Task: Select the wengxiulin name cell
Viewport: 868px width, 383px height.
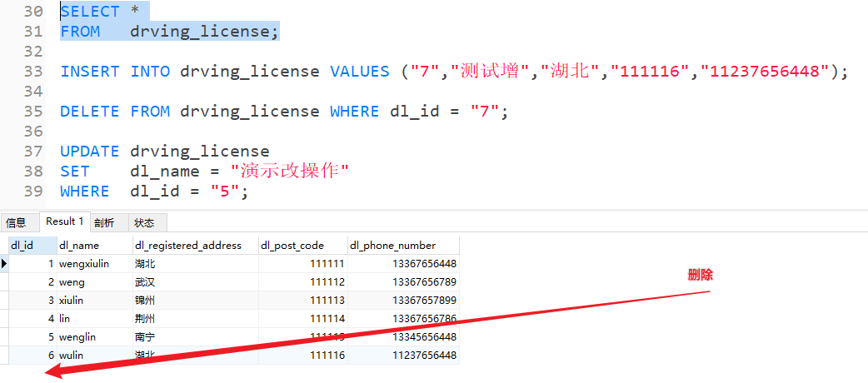Action: (x=95, y=264)
